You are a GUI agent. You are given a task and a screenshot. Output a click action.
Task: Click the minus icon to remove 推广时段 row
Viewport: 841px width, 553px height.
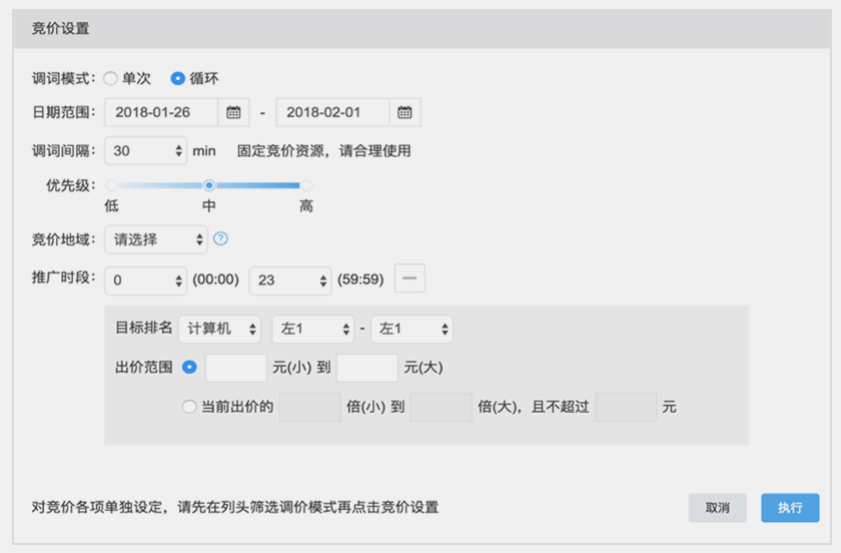click(x=410, y=279)
